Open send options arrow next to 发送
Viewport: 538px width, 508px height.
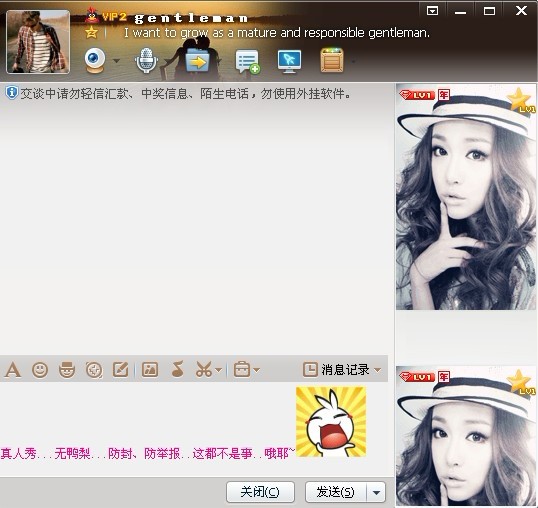(x=376, y=492)
